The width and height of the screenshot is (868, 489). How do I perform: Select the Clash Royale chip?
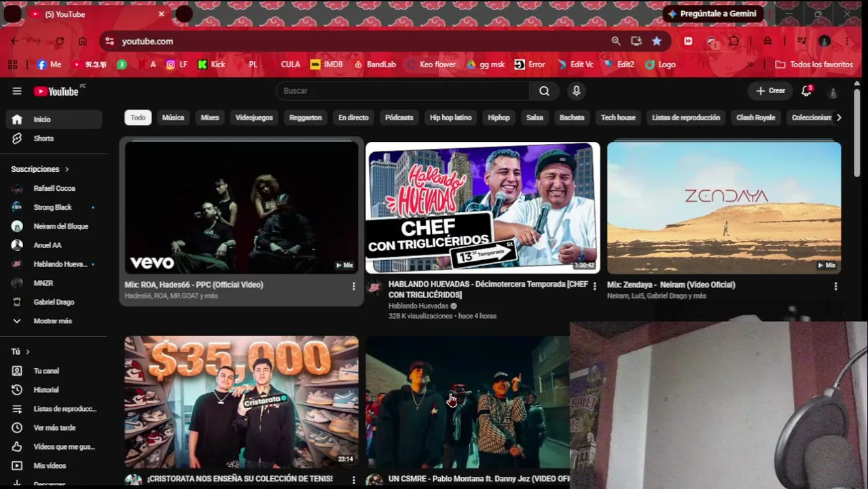pos(756,117)
